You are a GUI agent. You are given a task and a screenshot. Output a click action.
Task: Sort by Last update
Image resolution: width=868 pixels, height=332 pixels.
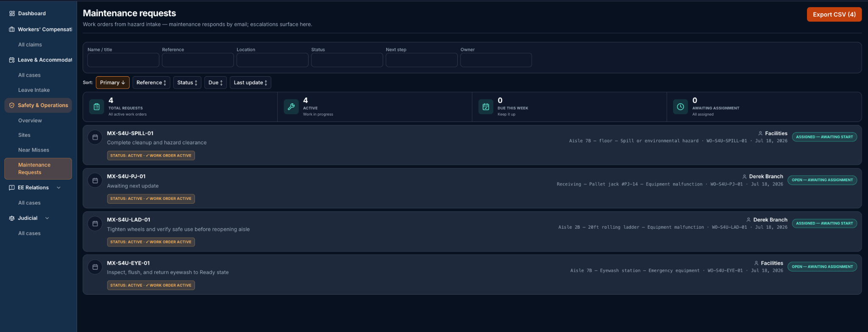click(x=250, y=83)
